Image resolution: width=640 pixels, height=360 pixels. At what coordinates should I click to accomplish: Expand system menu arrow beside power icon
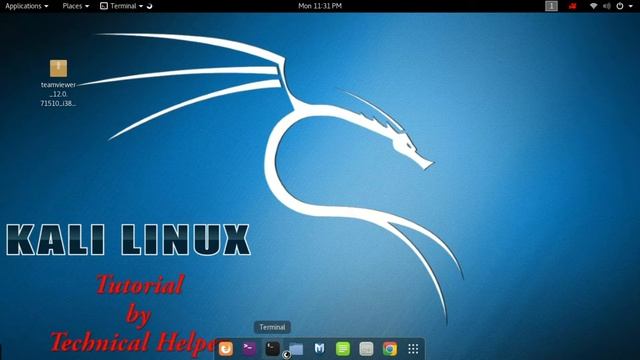coord(631,6)
